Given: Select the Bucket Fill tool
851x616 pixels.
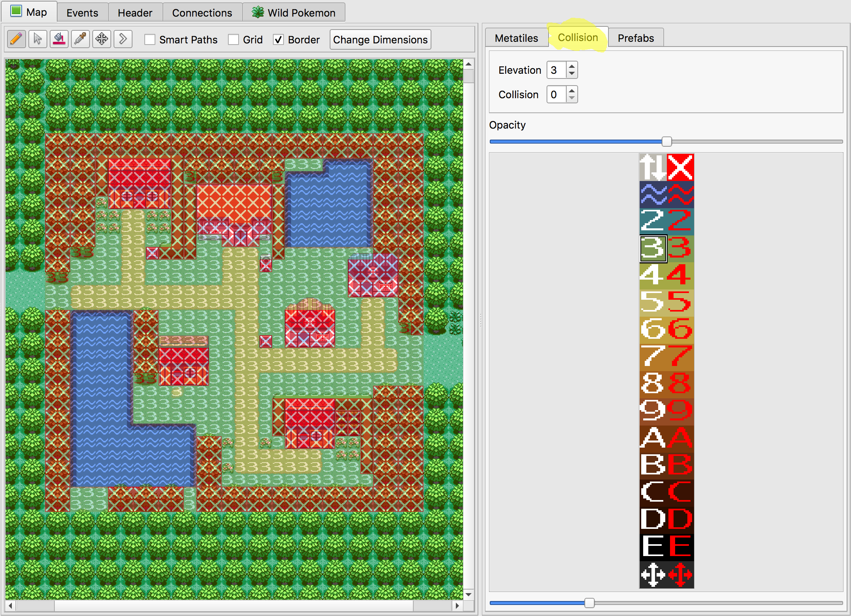Looking at the screenshot, I should tap(59, 39).
